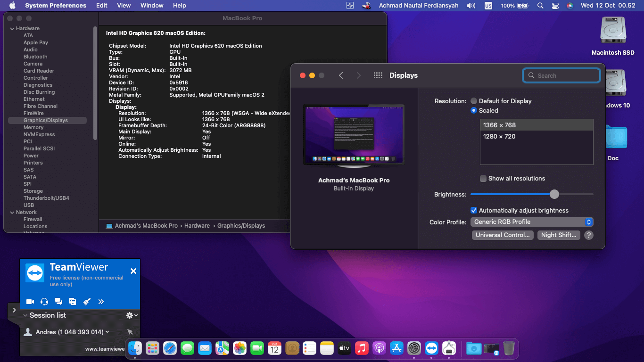The height and width of the screenshot is (362, 644).
Task: Click the Night Shift button
Action: [x=559, y=235]
